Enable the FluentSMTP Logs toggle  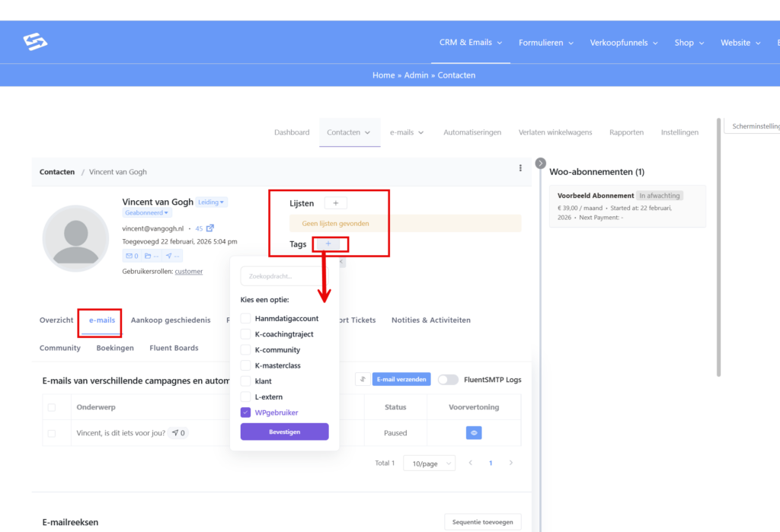coord(448,380)
